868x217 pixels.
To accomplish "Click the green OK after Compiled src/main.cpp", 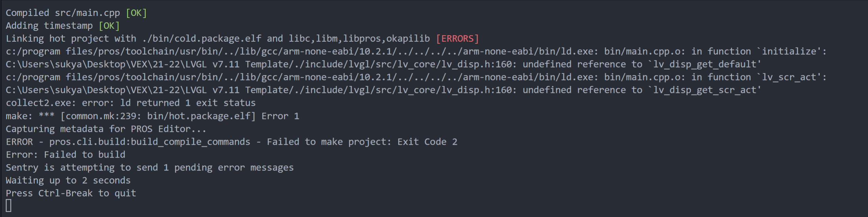I will [136, 13].
